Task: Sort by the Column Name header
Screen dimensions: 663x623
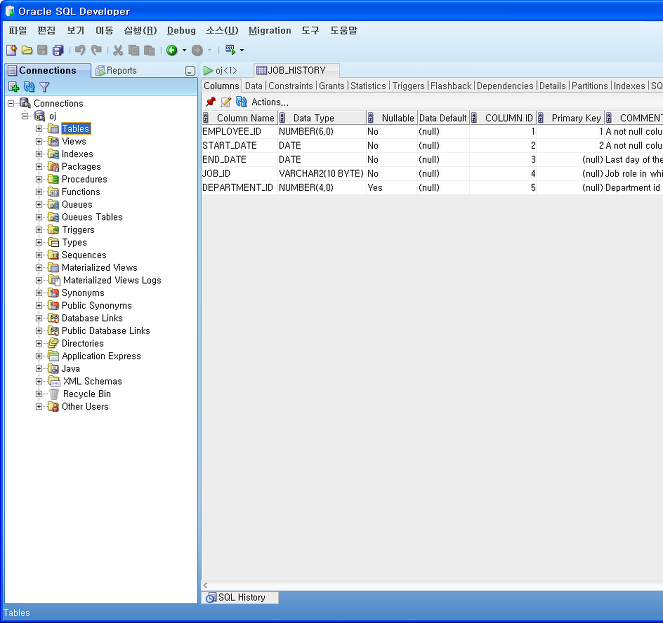Action: (240, 118)
